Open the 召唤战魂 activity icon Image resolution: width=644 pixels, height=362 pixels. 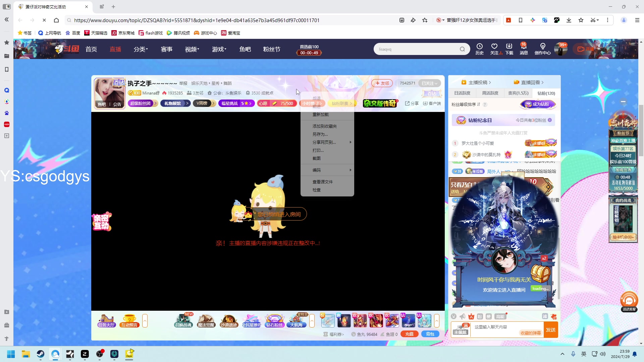(x=183, y=321)
